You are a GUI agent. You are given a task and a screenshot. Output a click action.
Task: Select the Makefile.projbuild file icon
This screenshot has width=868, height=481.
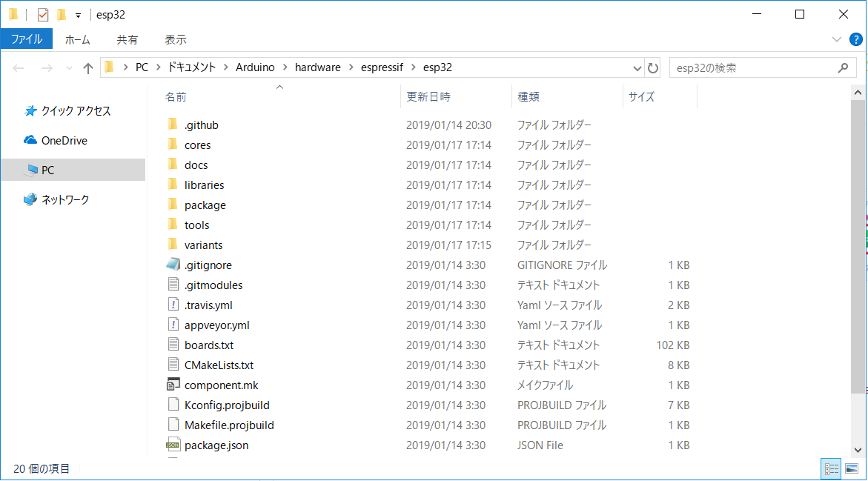tap(173, 424)
